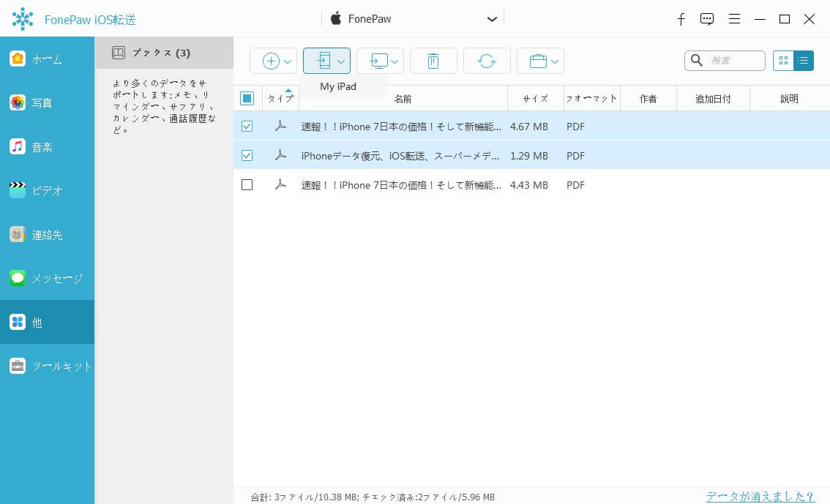Select the iPhoneデータ復元 file name
Screen dimensions: 830x504
coord(400,156)
